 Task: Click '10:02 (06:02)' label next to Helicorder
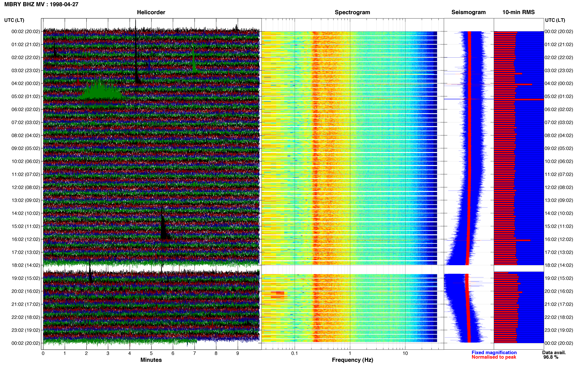pyautogui.click(x=26, y=161)
